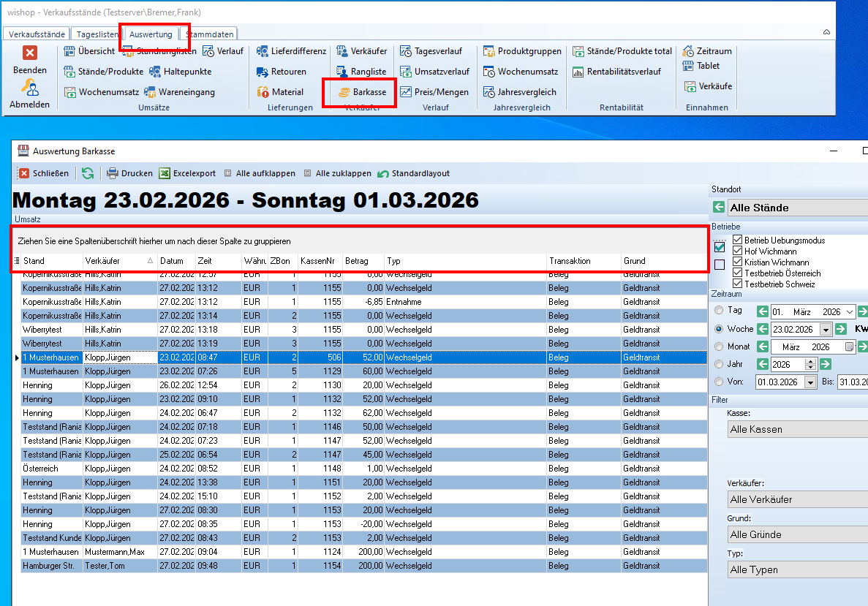This screenshot has height=606, width=868.
Task: Switch to the Tageslisten tab
Action: pyautogui.click(x=97, y=34)
